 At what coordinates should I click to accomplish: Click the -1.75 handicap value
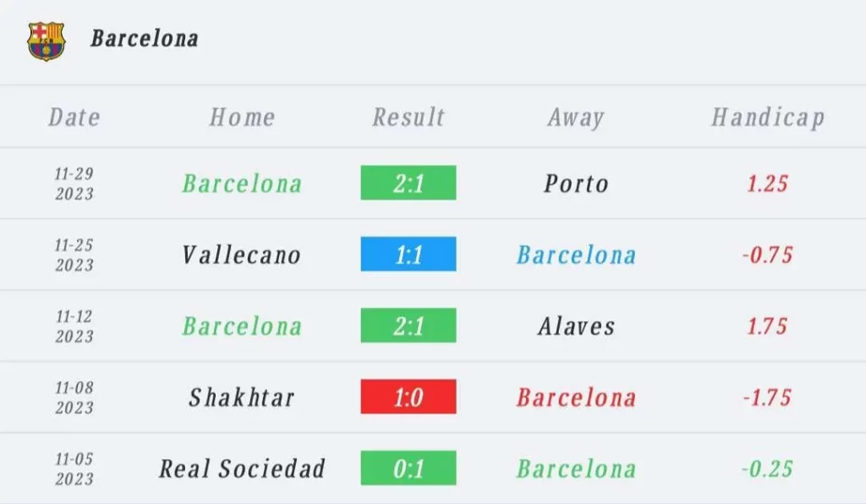tap(768, 397)
